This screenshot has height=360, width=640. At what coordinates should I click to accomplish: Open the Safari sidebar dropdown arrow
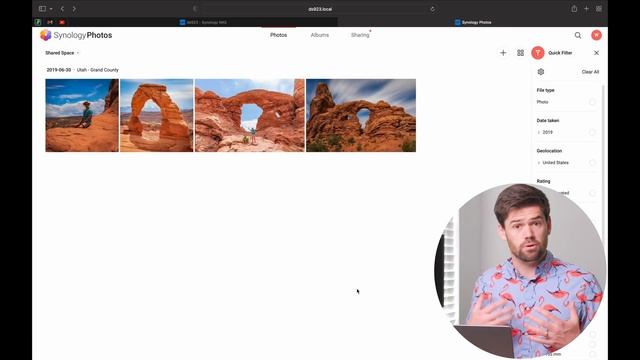(51, 9)
